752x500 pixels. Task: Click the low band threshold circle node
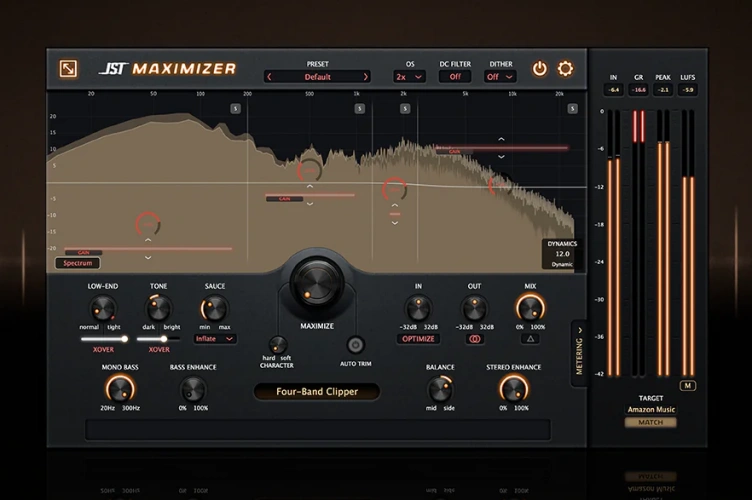coord(148,224)
